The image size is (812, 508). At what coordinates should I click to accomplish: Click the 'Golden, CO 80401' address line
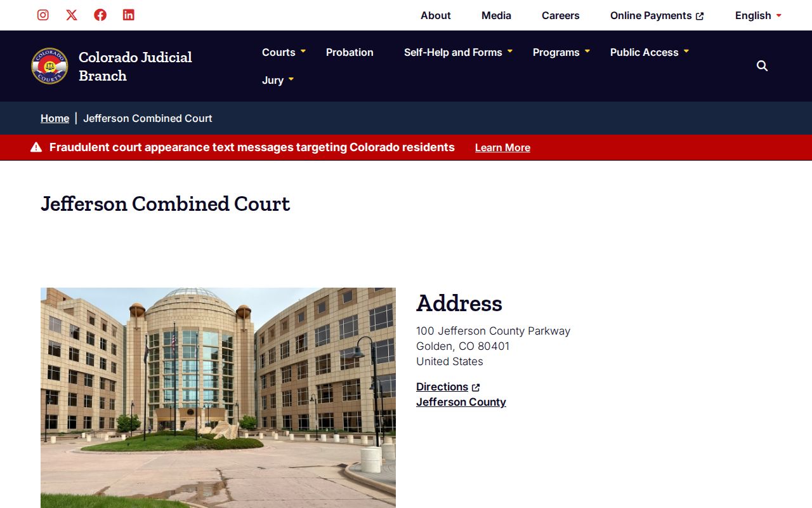point(463,346)
